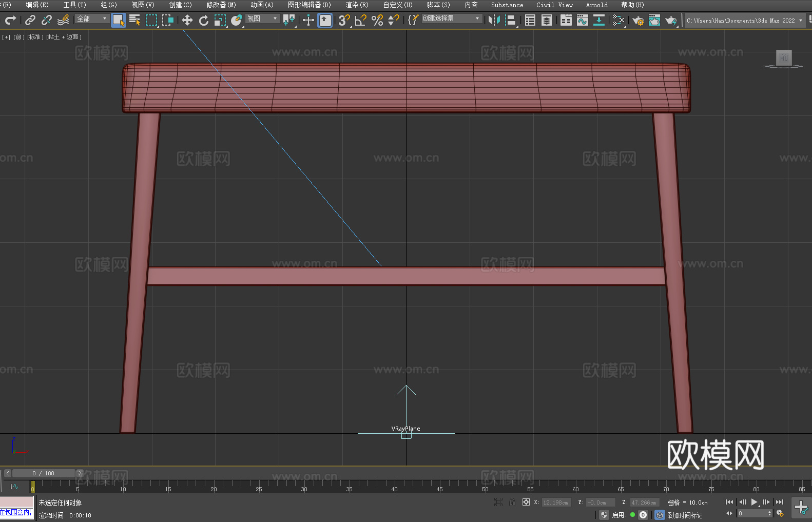Open the 帮助(H) menu
Viewport: 812px width, 522px height.
[632, 5]
